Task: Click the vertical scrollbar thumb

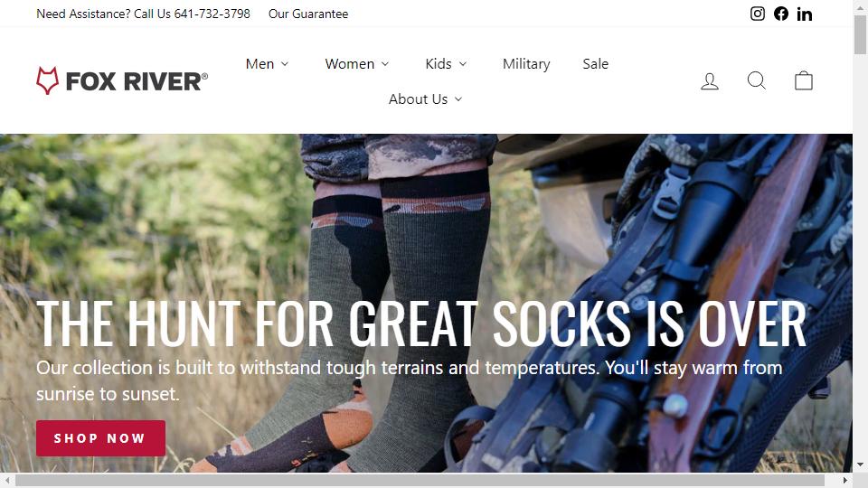Action: 860,34
